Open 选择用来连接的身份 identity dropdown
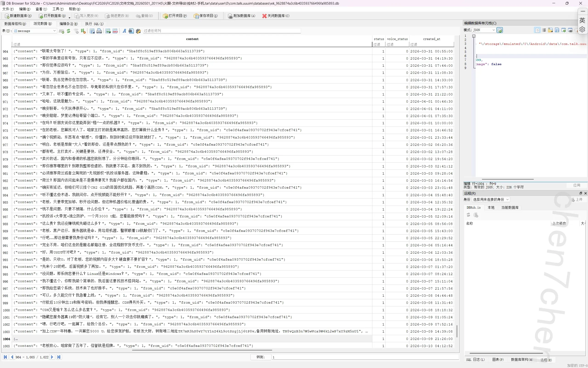 coord(491,200)
